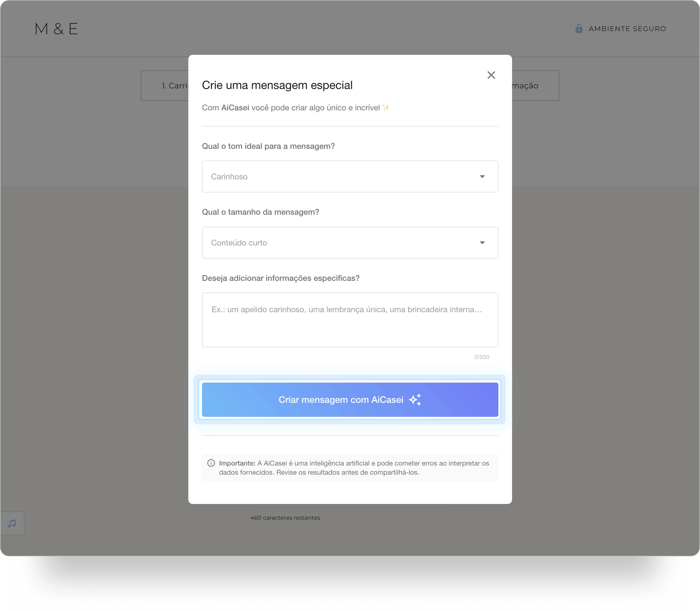Click the lock icon beside Ambiente Seguro
700x611 pixels.
click(579, 29)
